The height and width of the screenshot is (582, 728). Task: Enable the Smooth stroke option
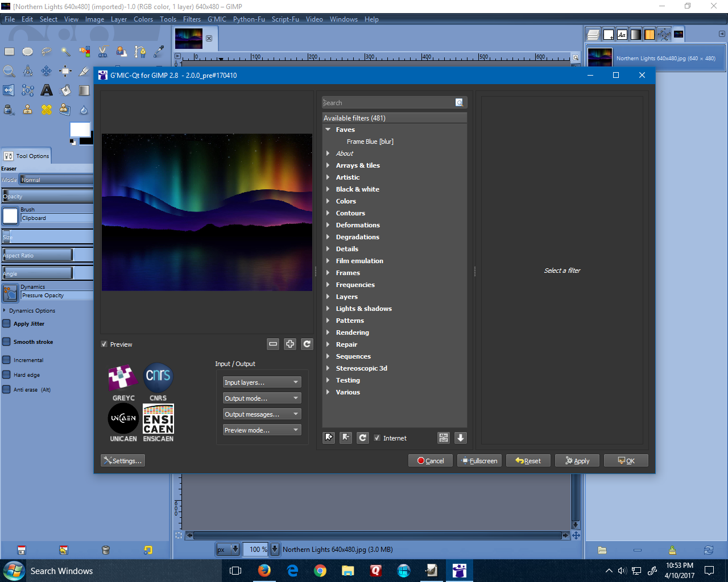(7, 342)
